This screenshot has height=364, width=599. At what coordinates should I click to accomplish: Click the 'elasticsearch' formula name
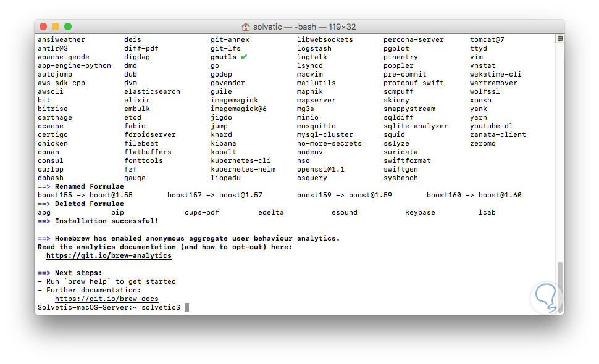click(152, 91)
